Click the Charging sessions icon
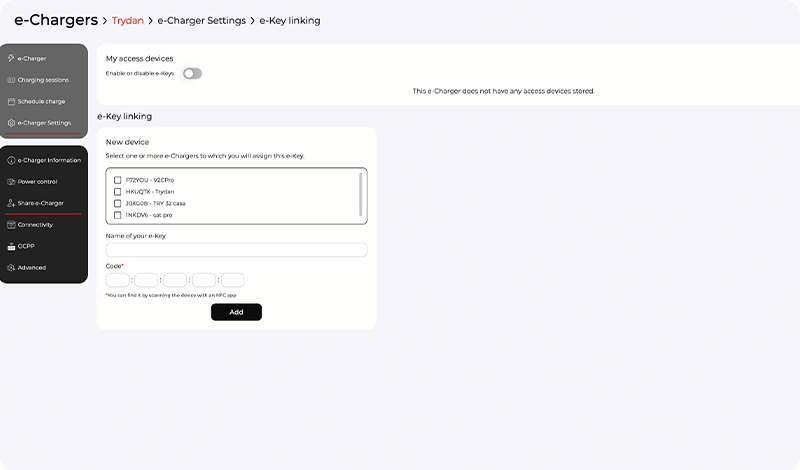This screenshot has height=470, width=800. pos(11,80)
